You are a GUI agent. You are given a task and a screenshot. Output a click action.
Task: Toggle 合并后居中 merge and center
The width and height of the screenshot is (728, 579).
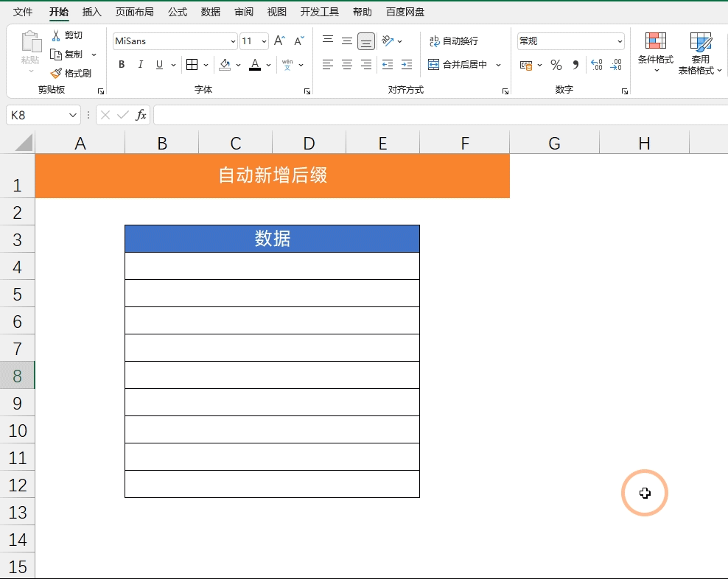pyautogui.click(x=457, y=65)
